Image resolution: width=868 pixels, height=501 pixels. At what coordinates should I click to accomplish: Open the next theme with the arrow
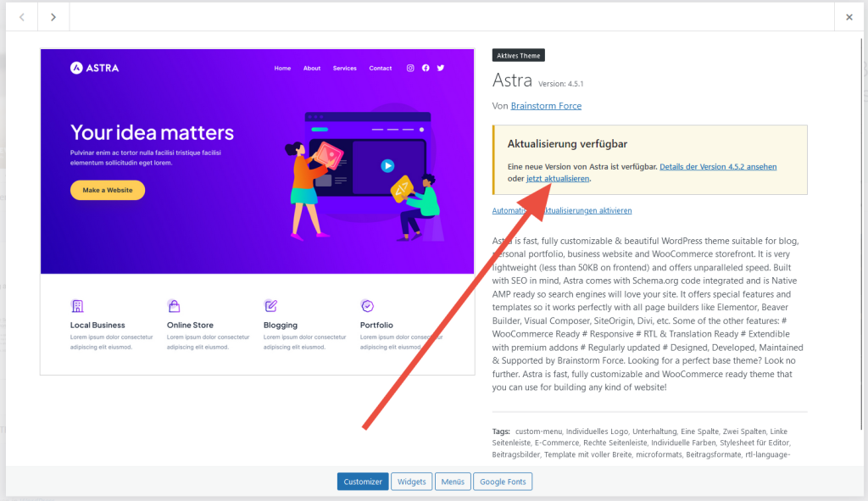[53, 15]
